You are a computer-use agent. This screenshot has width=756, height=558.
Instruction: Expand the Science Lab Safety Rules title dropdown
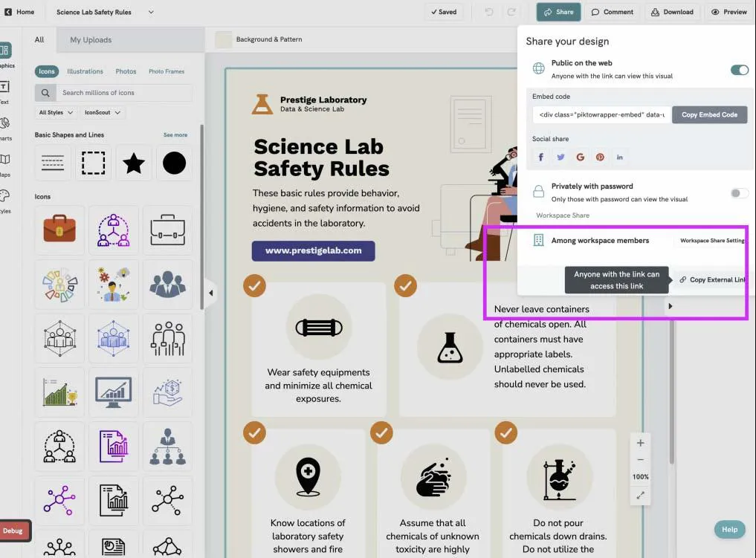[151, 12]
